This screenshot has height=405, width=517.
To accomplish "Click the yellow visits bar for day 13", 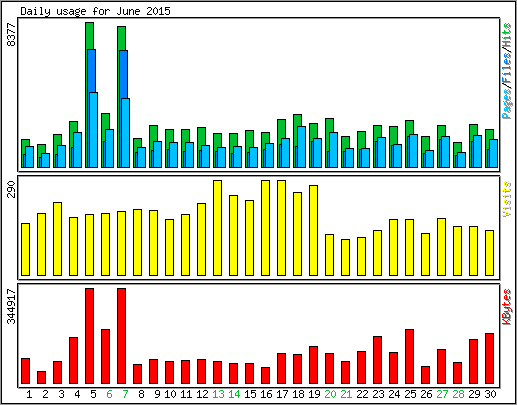I will point(217,228).
